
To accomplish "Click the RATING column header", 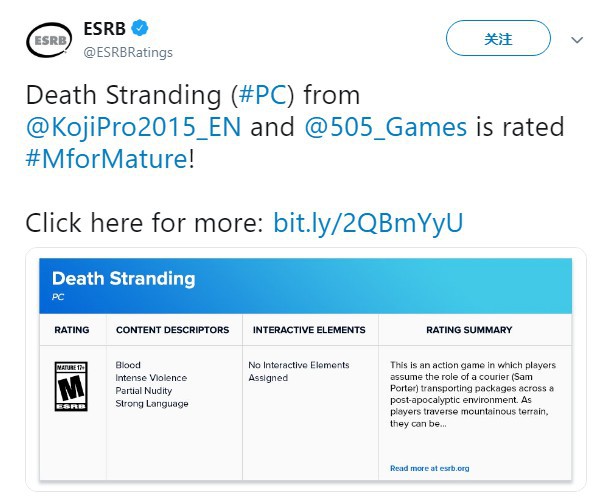I will click(x=72, y=330).
